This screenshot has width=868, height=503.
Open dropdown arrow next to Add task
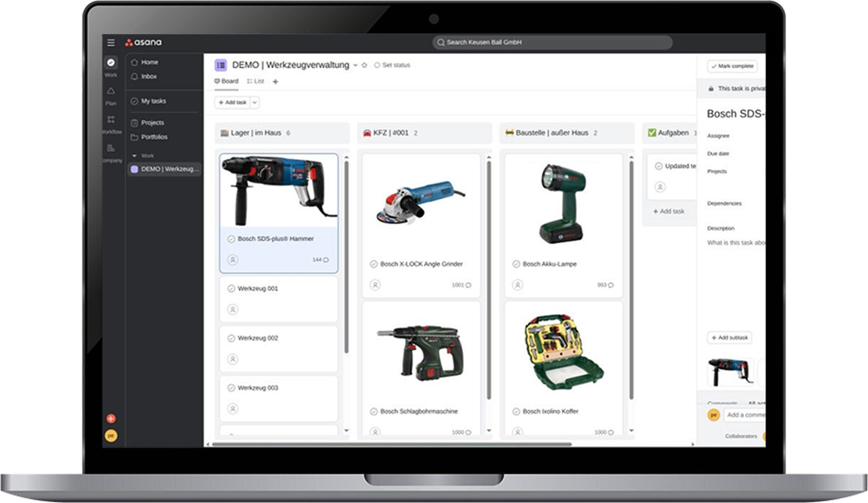click(255, 102)
